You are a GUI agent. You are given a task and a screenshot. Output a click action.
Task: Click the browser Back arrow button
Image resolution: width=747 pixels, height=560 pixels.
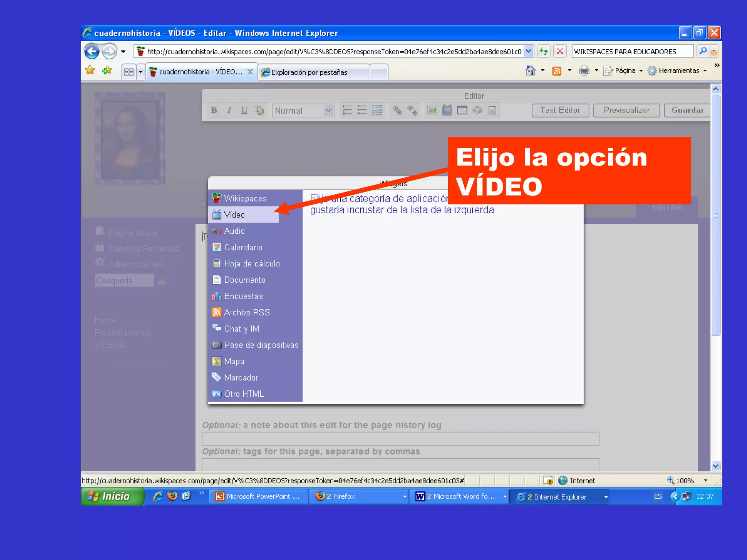(92, 51)
